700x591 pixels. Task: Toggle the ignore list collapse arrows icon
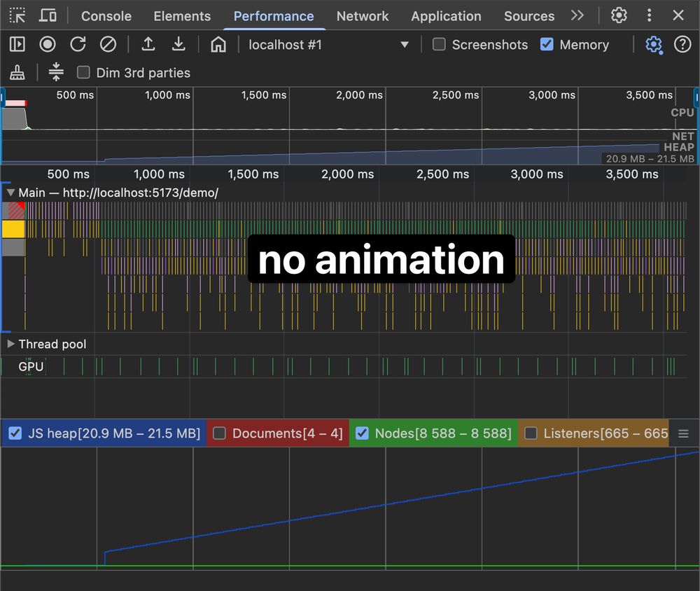tap(56, 72)
